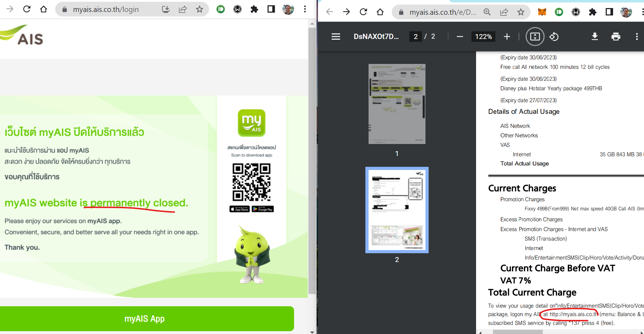The width and height of the screenshot is (644, 334).
Task: Bookmark the PDF page with star icon
Action: pos(521,12)
